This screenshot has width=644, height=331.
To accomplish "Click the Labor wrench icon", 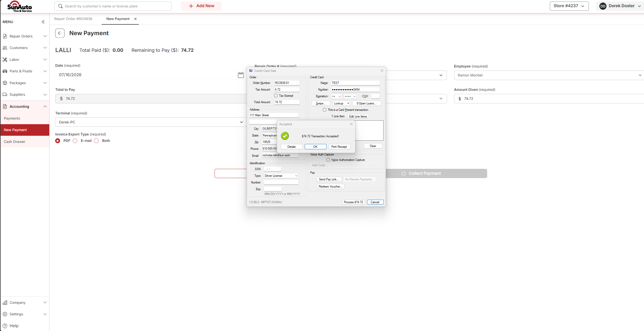I will (5, 60).
